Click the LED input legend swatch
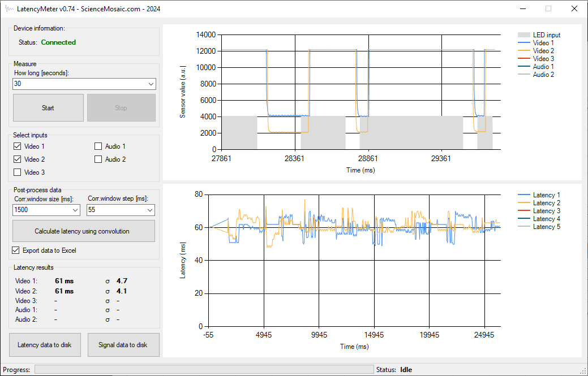Screen dimensions: 588x376 (x=524, y=35)
